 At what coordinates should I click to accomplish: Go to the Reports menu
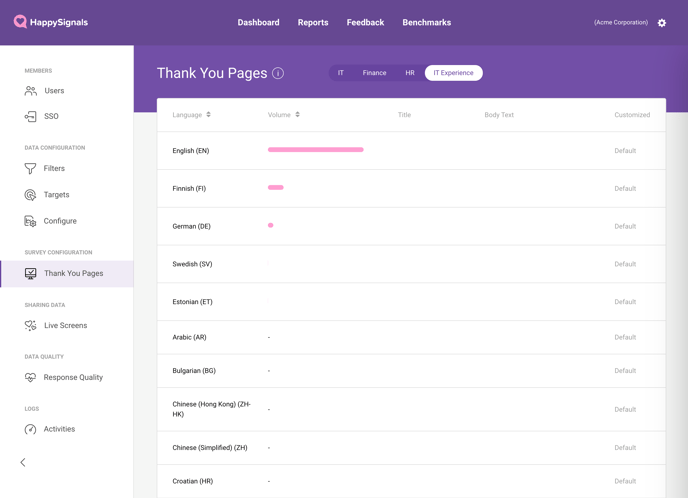pyautogui.click(x=313, y=22)
